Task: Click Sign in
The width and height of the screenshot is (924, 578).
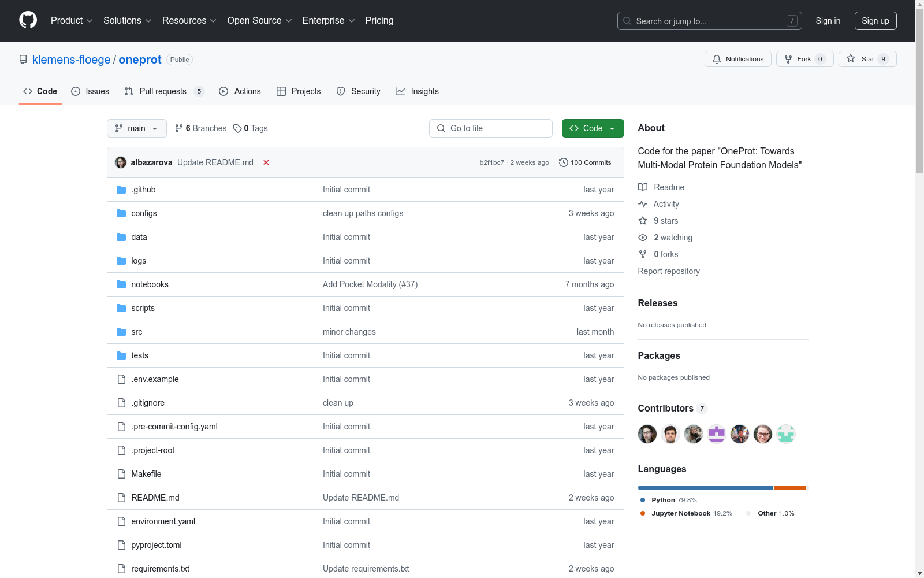Action: tap(828, 21)
